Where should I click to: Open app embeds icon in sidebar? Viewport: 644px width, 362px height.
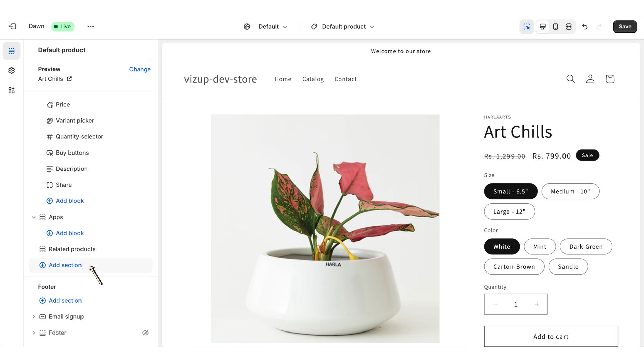12,90
